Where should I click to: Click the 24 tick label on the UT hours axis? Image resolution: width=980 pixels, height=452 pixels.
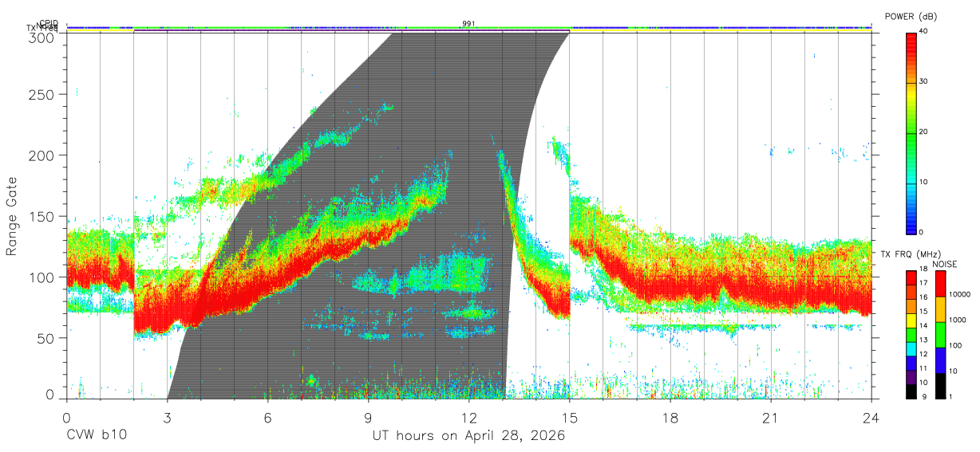coord(871,418)
